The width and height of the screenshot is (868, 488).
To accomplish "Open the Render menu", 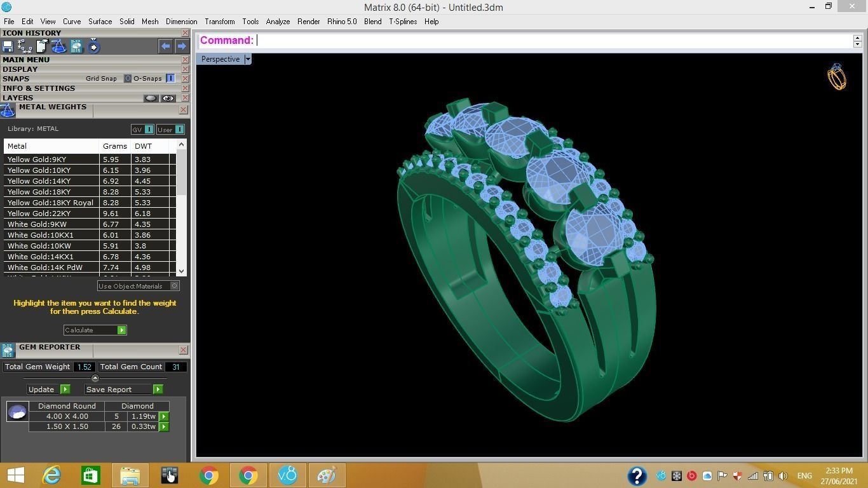I will (x=309, y=22).
